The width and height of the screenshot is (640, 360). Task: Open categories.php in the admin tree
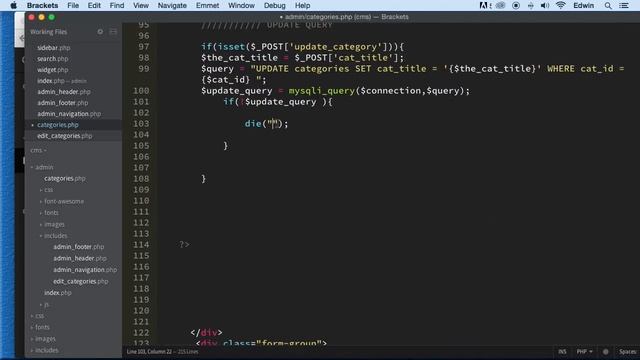point(64,178)
